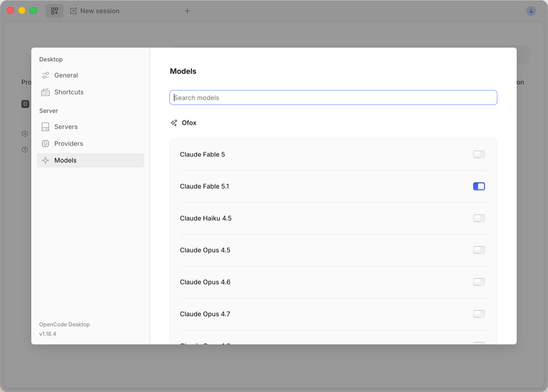Image resolution: width=548 pixels, height=392 pixels.
Task: Open the General settings section
Action: (90, 75)
